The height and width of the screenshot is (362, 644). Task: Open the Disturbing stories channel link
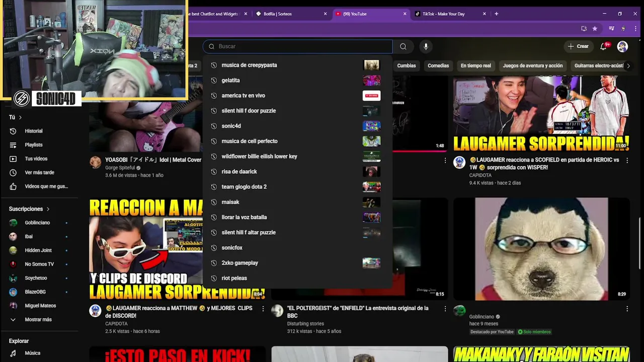tap(305, 324)
